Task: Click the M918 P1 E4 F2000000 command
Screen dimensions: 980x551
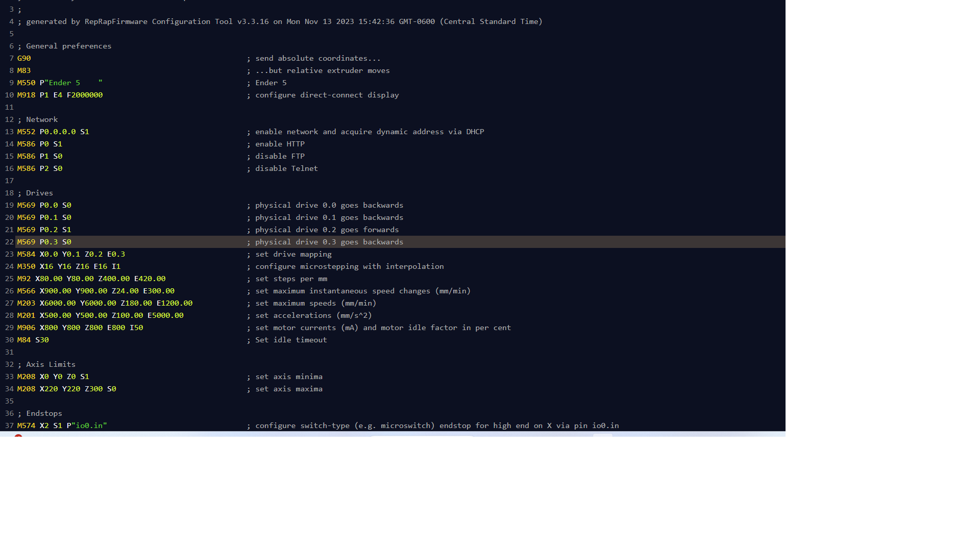Action: pos(60,95)
